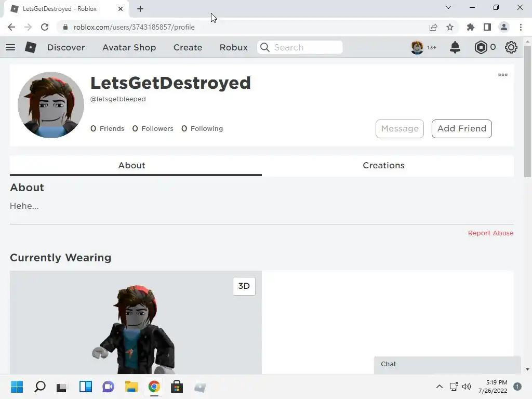Screen dimensions: 532x399
Task: Open File Explorer from taskbar
Action: [x=131, y=387]
